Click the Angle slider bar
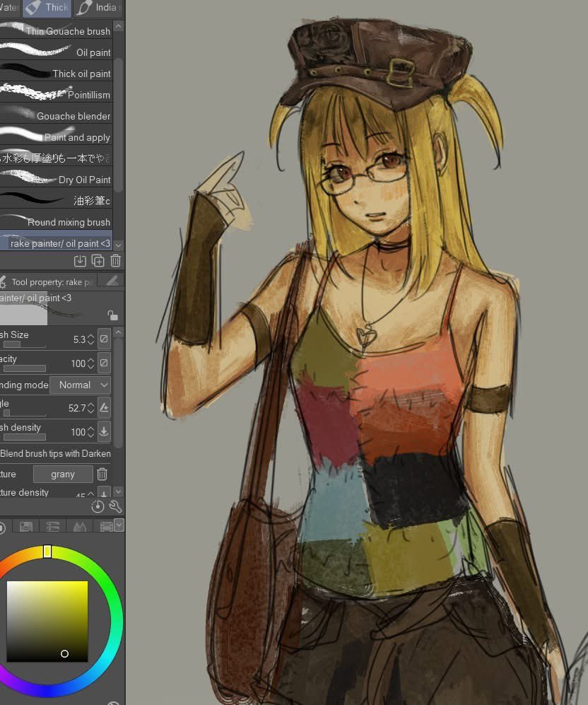588x705 pixels. click(x=23, y=413)
